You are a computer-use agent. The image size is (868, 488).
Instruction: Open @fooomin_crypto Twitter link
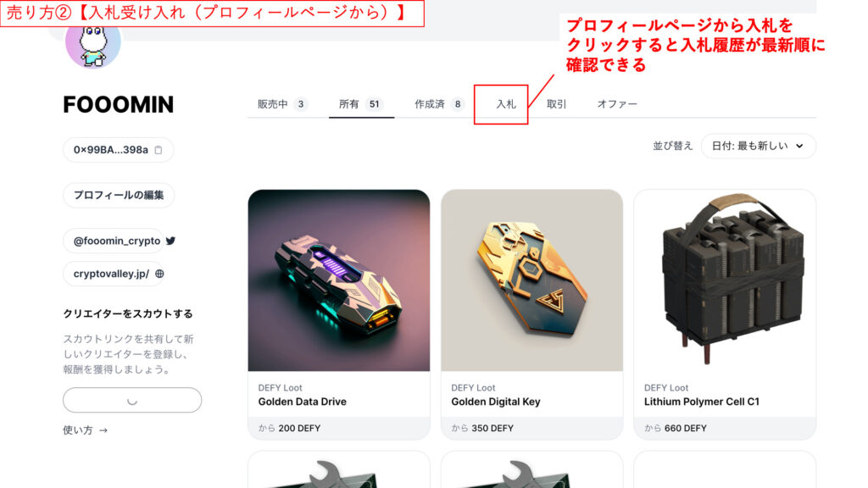[117, 241]
